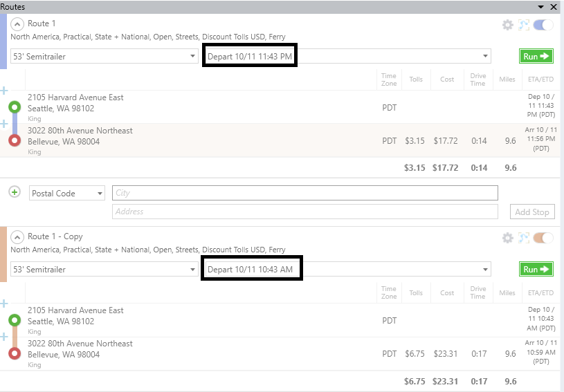Image resolution: width=564 pixels, height=392 pixels.
Task: Open the Routes panel options arrow
Action: (541, 6)
